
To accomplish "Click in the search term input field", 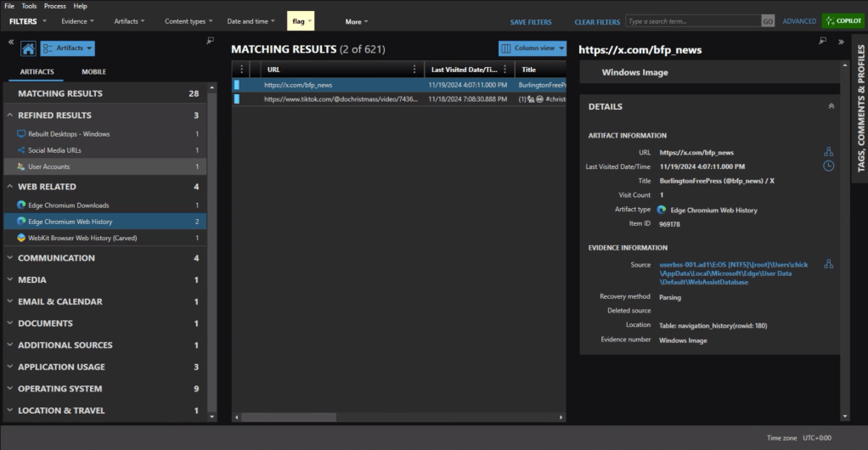I will click(x=691, y=21).
